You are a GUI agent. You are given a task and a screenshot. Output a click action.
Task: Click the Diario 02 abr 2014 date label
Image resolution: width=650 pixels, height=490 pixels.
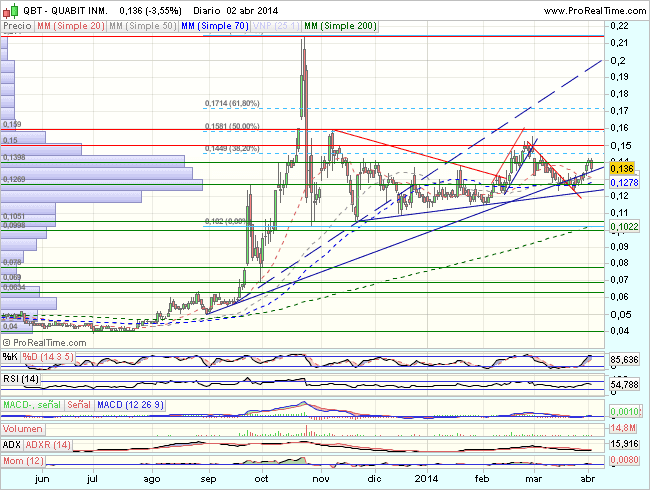[x=235, y=11]
